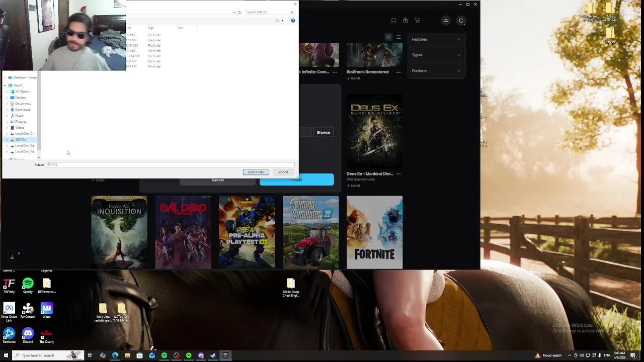
Task: Select Local Disk (F:) in tree
Action: (x=23, y=152)
